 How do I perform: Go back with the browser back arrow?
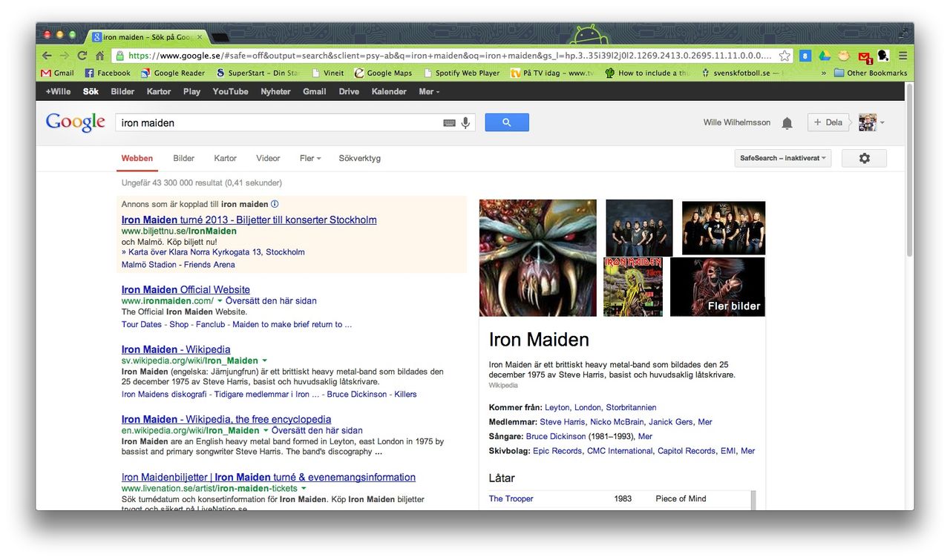[47, 56]
